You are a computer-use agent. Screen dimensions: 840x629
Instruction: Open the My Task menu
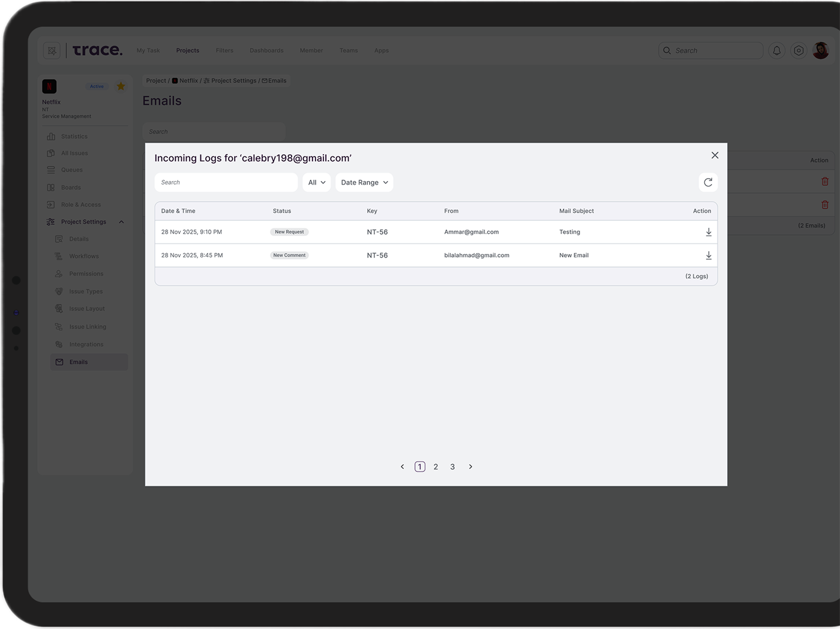148,50
